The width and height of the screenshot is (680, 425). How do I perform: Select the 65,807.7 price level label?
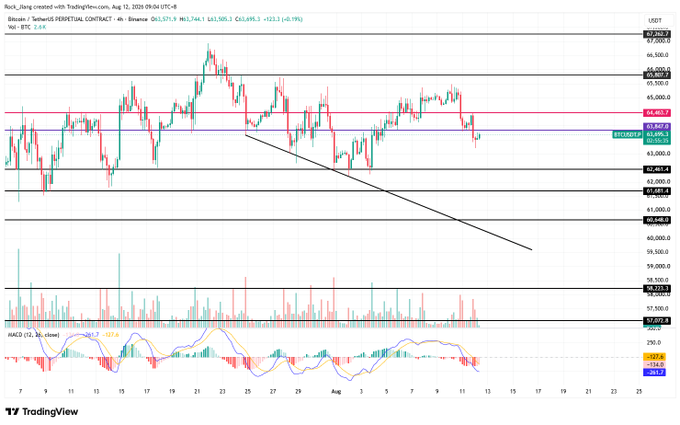point(657,75)
